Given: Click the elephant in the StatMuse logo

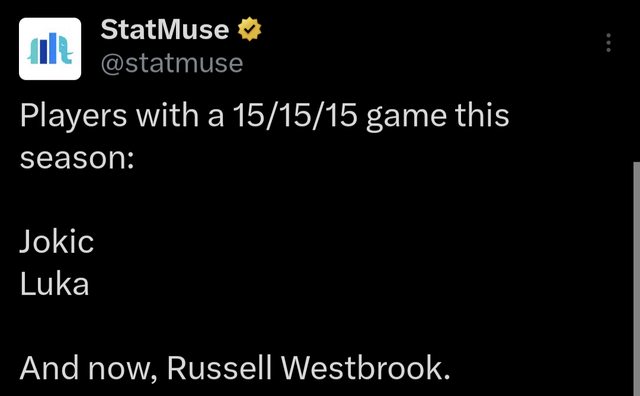Looking at the screenshot, I should coord(64,50).
